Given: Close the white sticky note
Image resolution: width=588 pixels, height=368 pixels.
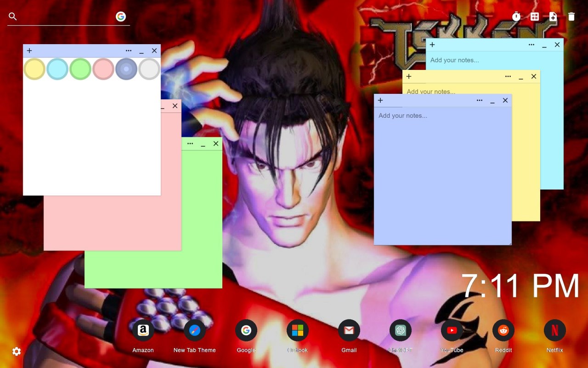Looking at the screenshot, I should tap(154, 51).
